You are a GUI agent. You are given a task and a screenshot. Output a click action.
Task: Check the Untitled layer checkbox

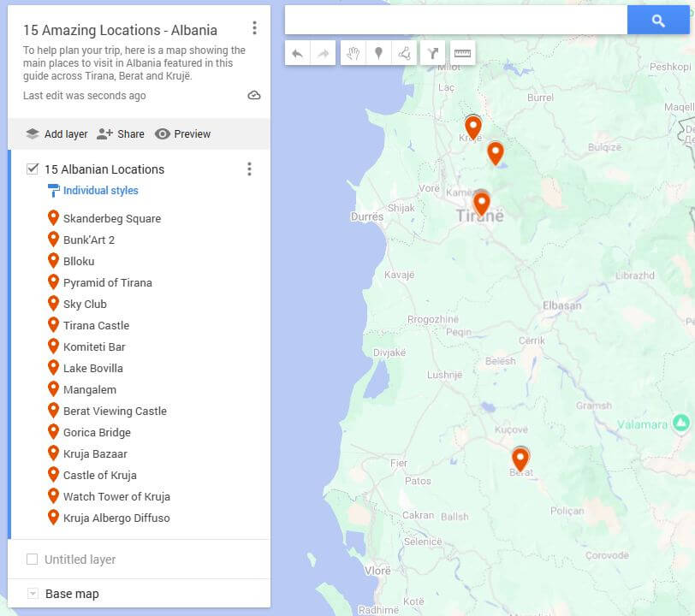33,560
